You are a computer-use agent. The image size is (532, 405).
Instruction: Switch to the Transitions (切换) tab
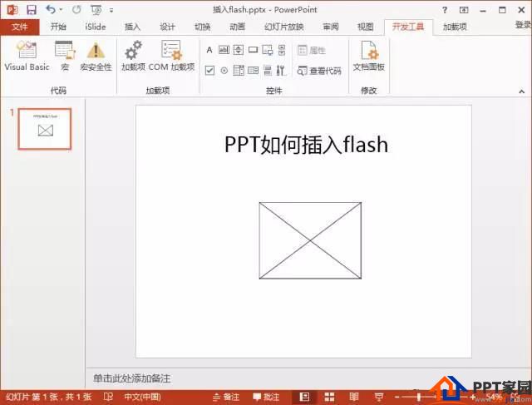coord(202,27)
